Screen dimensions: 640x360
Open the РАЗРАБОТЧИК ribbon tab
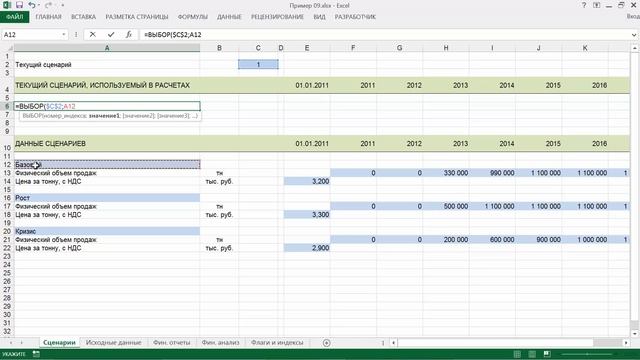point(355,17)
